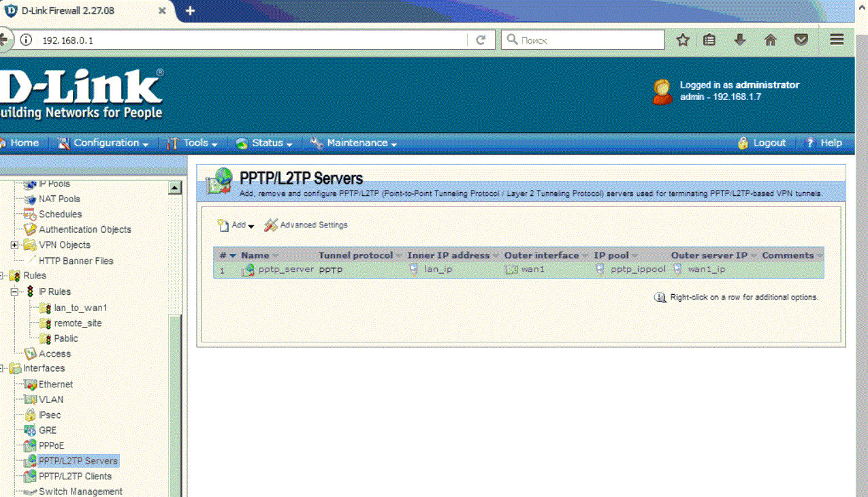Click the pptp_server row icon

click(248, 270)
